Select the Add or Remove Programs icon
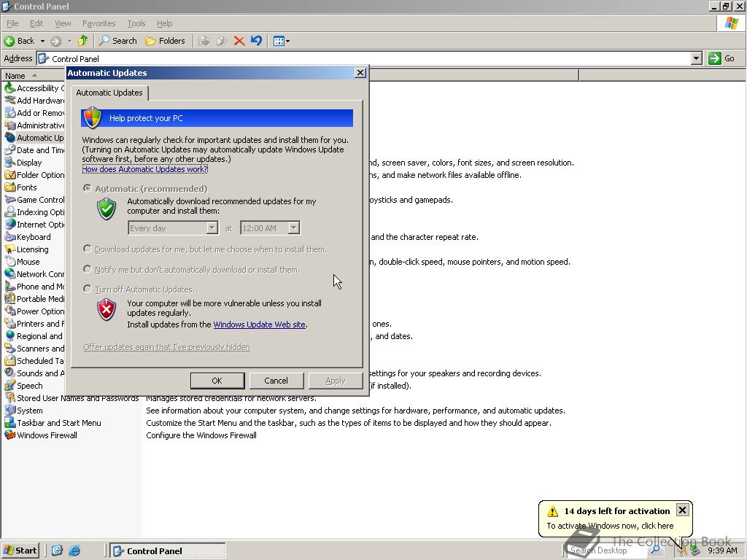 (10, 113)
